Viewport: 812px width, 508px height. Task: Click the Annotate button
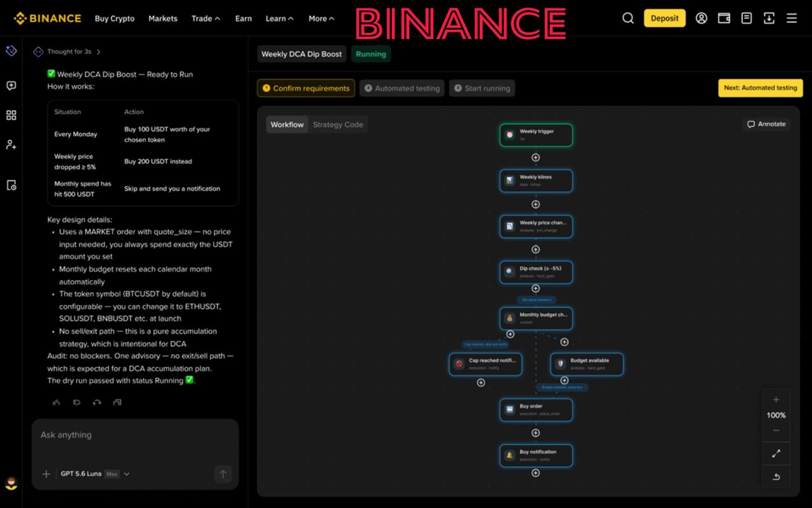click(x=766, y=124)
